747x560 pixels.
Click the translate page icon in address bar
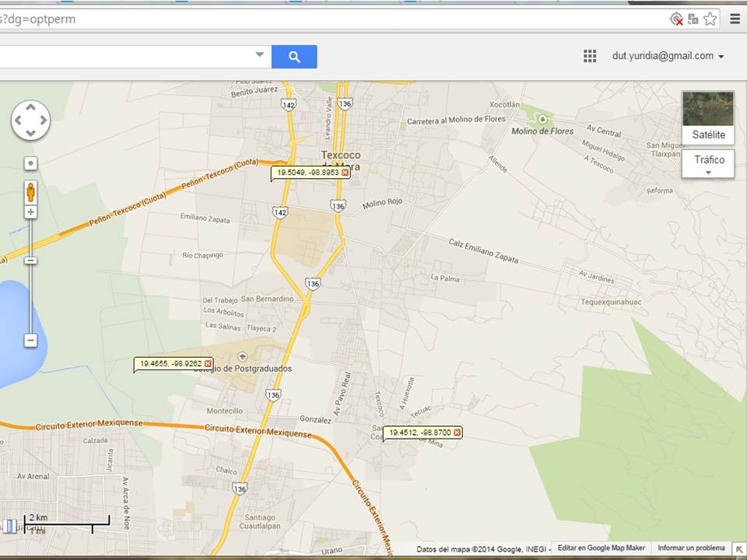(693, 19)
